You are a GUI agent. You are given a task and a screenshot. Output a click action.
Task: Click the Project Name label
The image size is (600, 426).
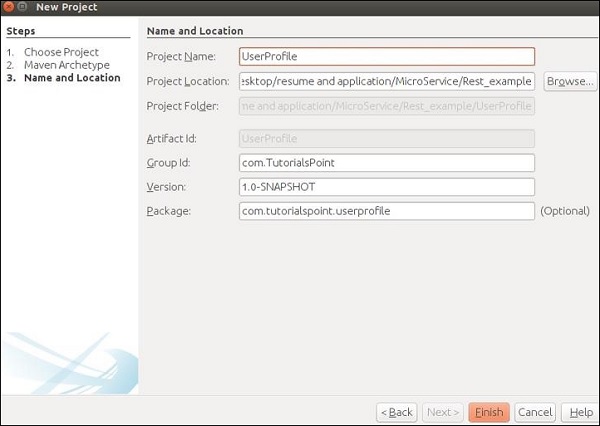186,57
